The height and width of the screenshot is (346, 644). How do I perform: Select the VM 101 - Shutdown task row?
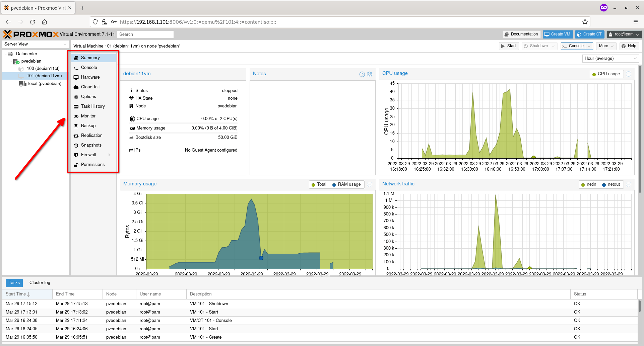tap(320, 304)
